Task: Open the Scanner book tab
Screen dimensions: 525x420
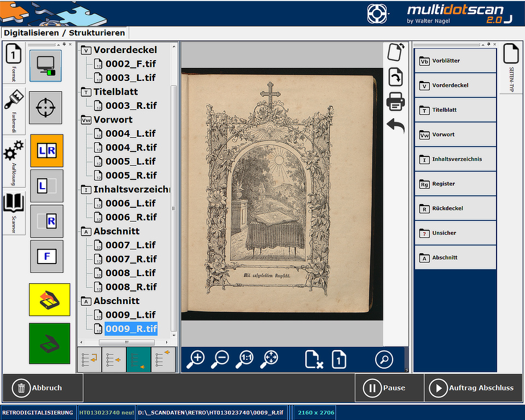Action: click(x=14, y=212)
